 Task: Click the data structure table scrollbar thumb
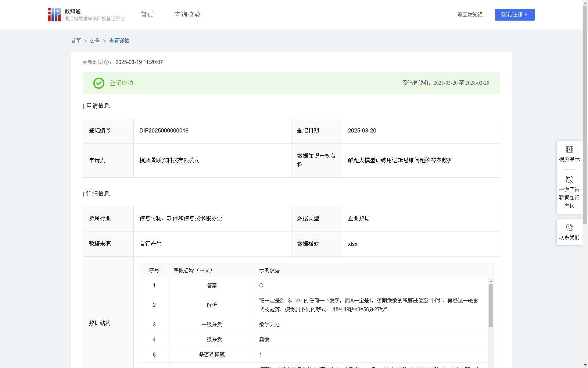click(x=491, y=305)
